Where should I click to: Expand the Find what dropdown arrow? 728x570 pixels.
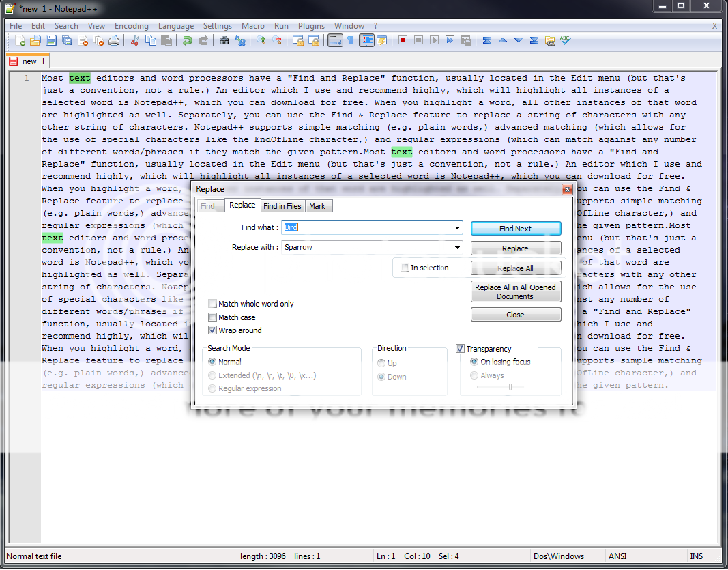[457, 227]
